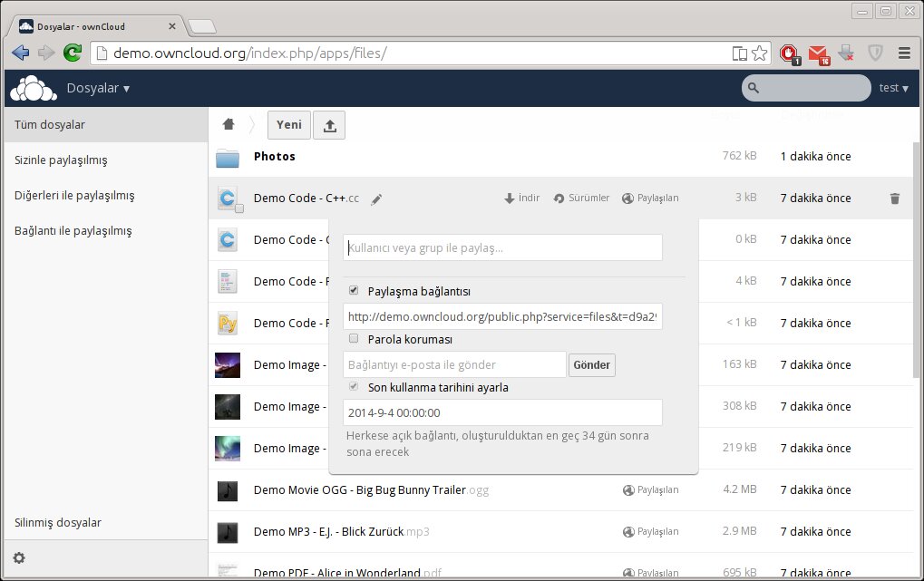
Task: Click the expiration date field 2014-9-4
Action: click(x=502, y=413)
